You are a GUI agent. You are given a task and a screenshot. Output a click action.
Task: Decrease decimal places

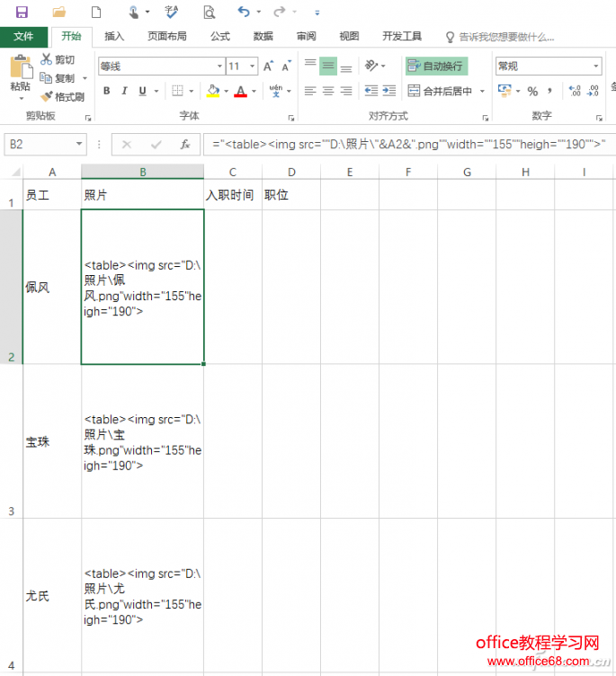[594, 91]
